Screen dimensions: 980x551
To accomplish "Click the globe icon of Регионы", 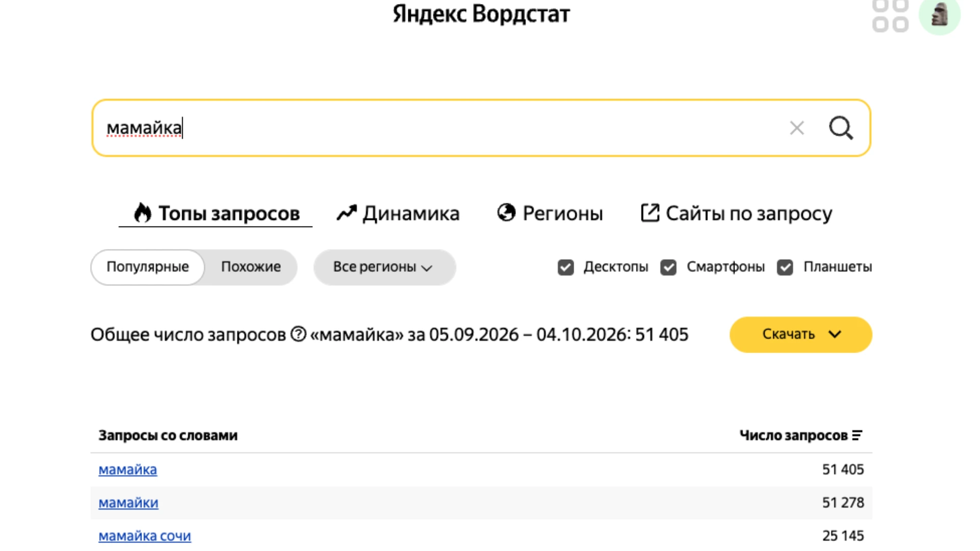I will pyautogui.click(x=506, y=213).
